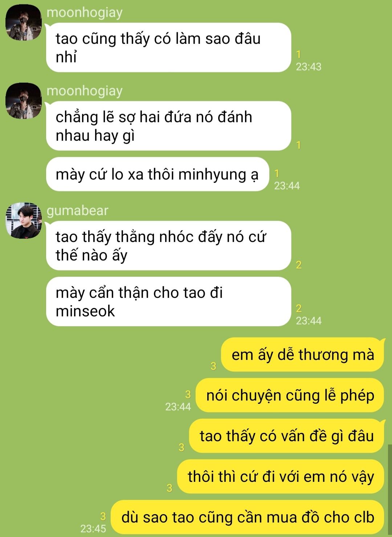Tap the 'dù sao tao cũng cần mua đồ' bubble
The height and width of the screenshot is (537, 392).
pyautogui.click(x=247, y=517)
